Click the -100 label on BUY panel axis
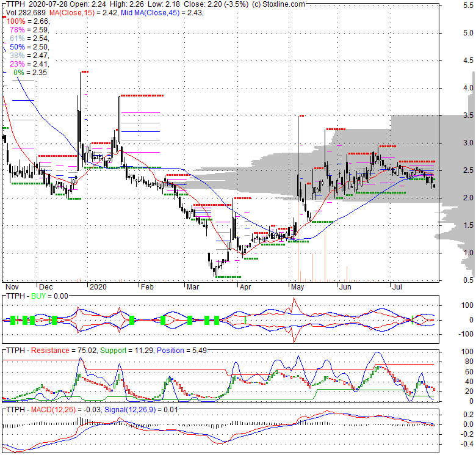This screenshot has height=455, width=476. point(466,334)
